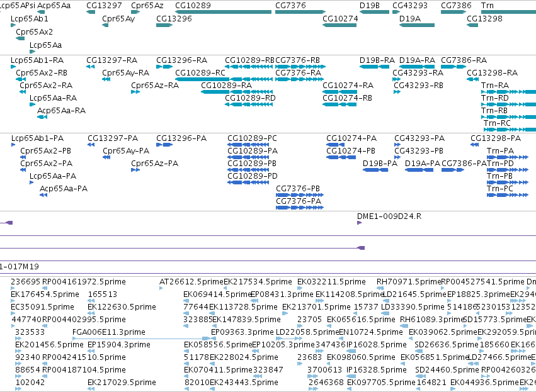Click the CG7376-RA transcript label
Screen dimensions: 536x392
(x=298, y=73)
